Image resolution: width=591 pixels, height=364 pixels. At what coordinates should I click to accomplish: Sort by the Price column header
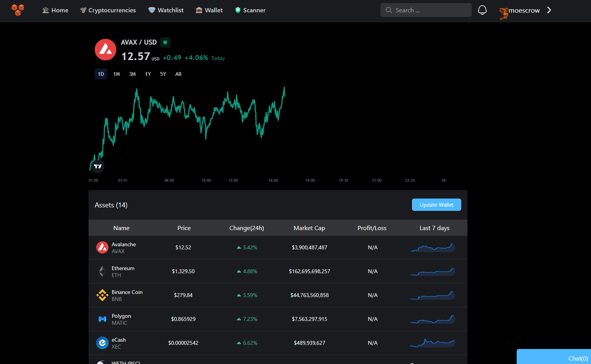pos(184,228)
